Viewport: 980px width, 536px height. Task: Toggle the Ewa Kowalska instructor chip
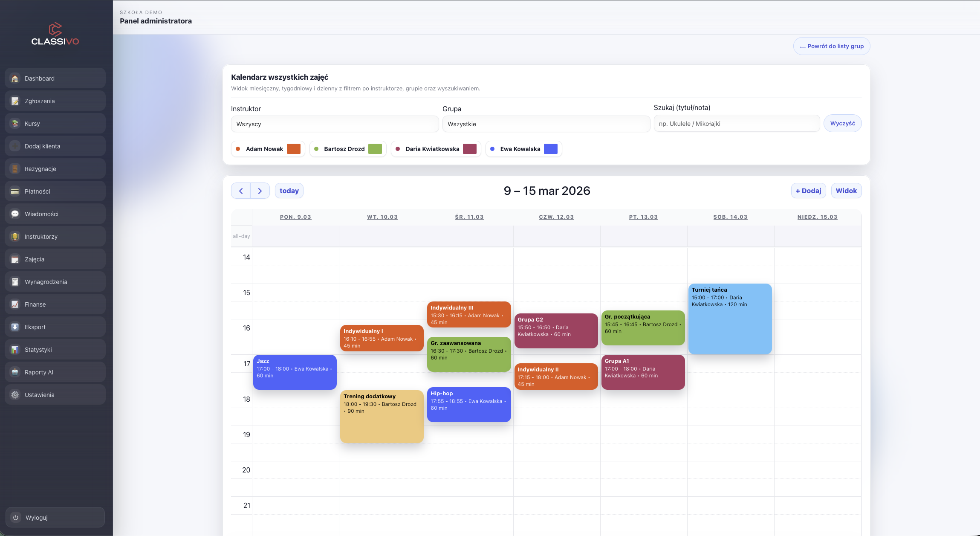click(x=520, y=149)
